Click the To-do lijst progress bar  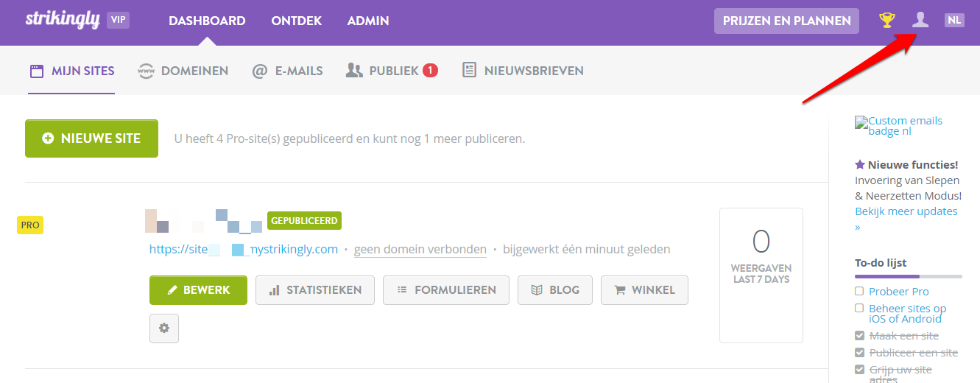[909, 276]
